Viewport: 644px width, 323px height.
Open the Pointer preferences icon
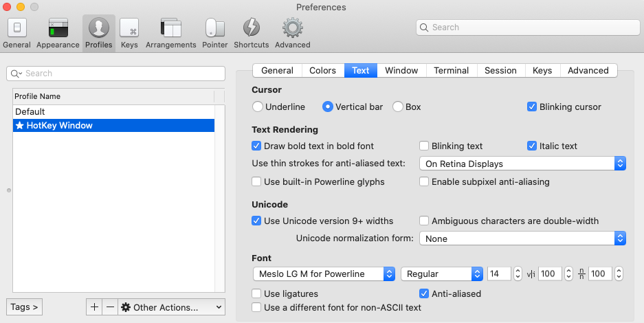click(x=215, y=28)
